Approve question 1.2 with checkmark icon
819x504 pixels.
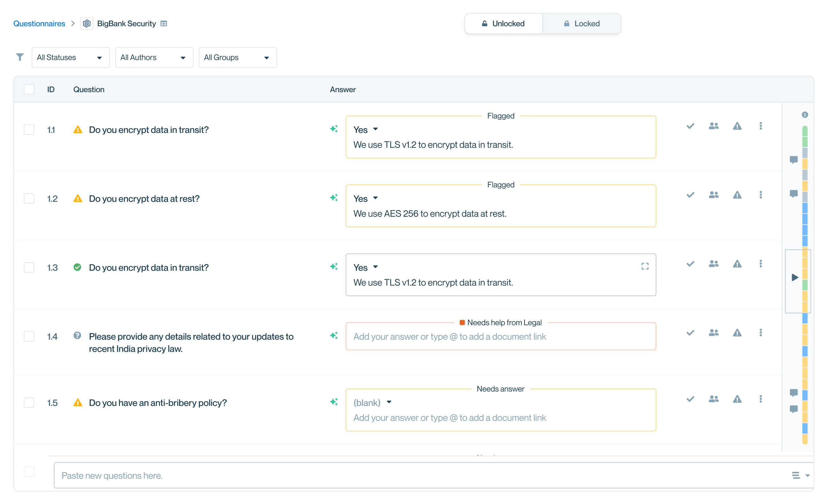click(690, 195)
